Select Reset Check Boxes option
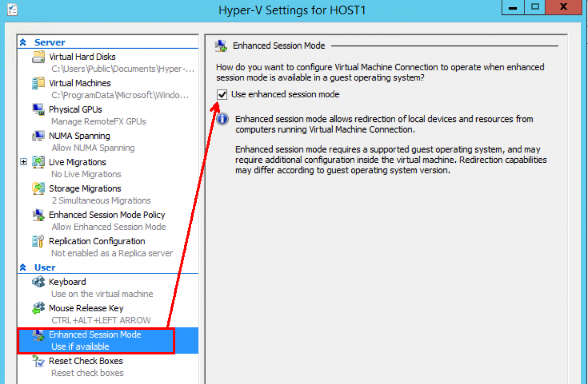The height and width of the screenshot is (384, 588). 85,361
